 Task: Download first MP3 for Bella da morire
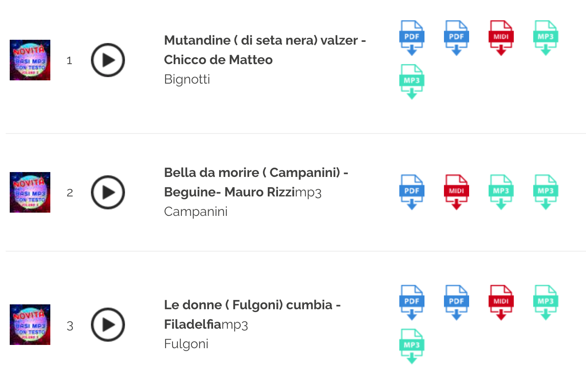click(501, 192)
